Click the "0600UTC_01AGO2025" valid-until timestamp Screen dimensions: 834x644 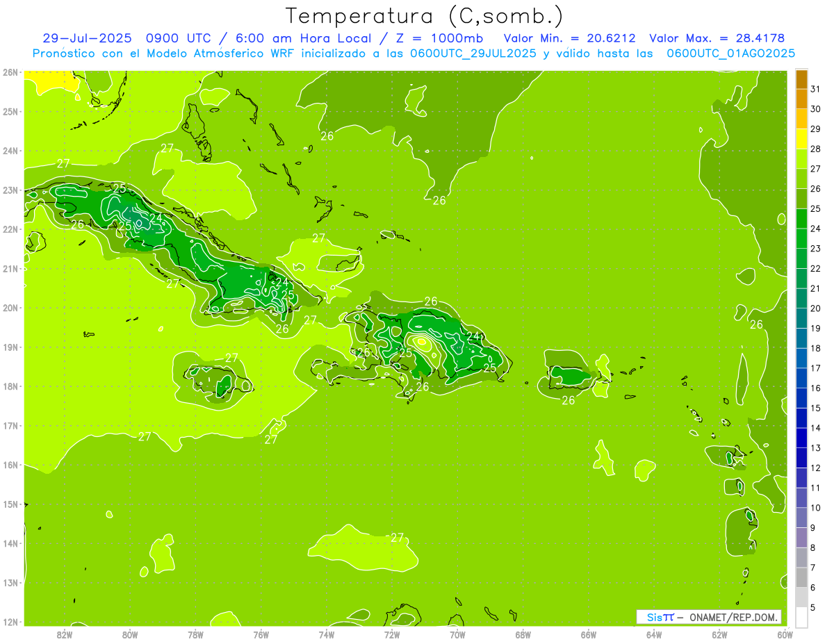[730, 53]
